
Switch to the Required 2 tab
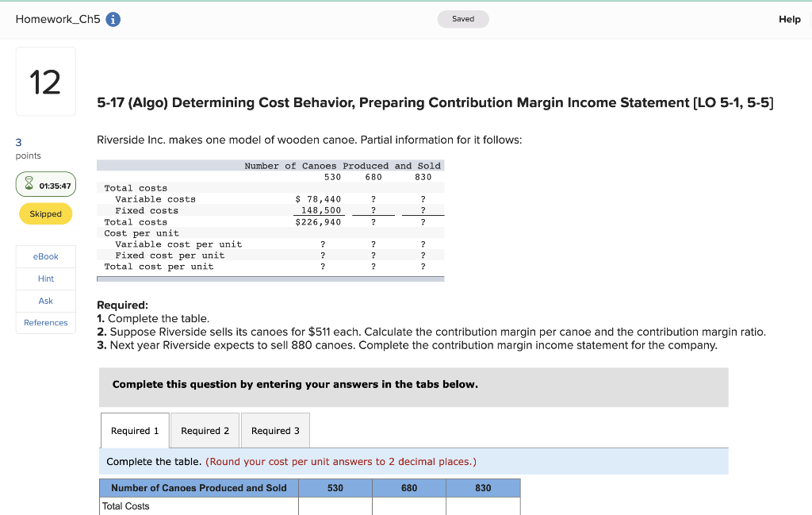point(205,430)
